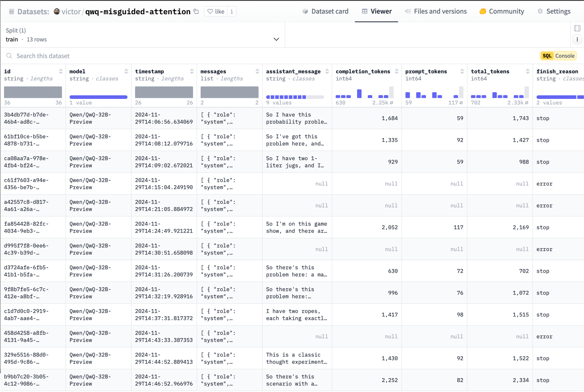Click the total_tokens histogram chart
584x392 pixels.
[x=499, y=92]
